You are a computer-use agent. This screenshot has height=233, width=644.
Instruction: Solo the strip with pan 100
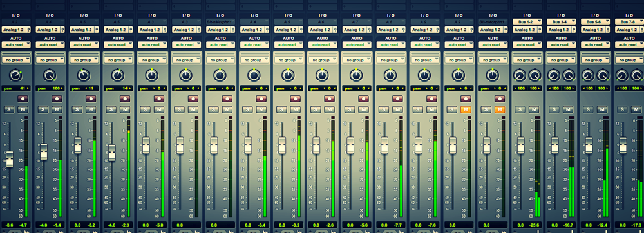(x=43, y=109)
